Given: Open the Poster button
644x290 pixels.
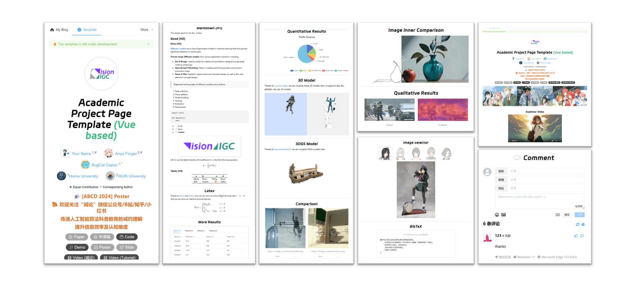Looking at the screenshot, I should click(102, 247).
